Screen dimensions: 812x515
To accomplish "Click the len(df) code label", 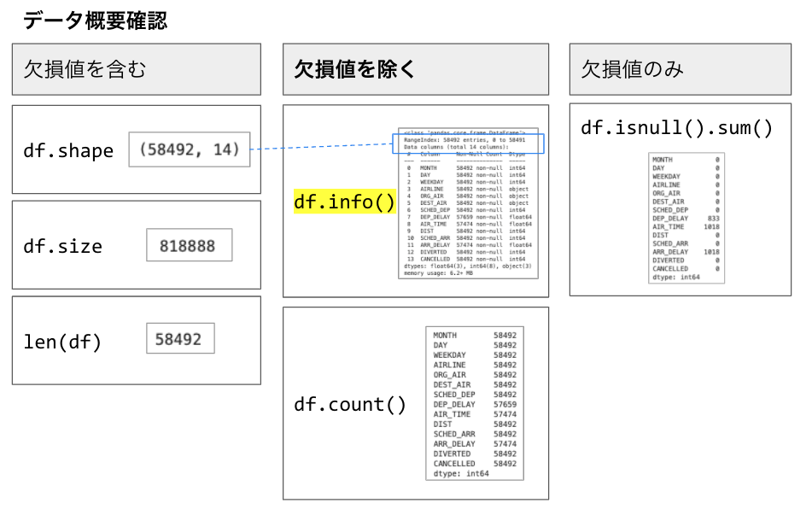I will pos(62,342).
